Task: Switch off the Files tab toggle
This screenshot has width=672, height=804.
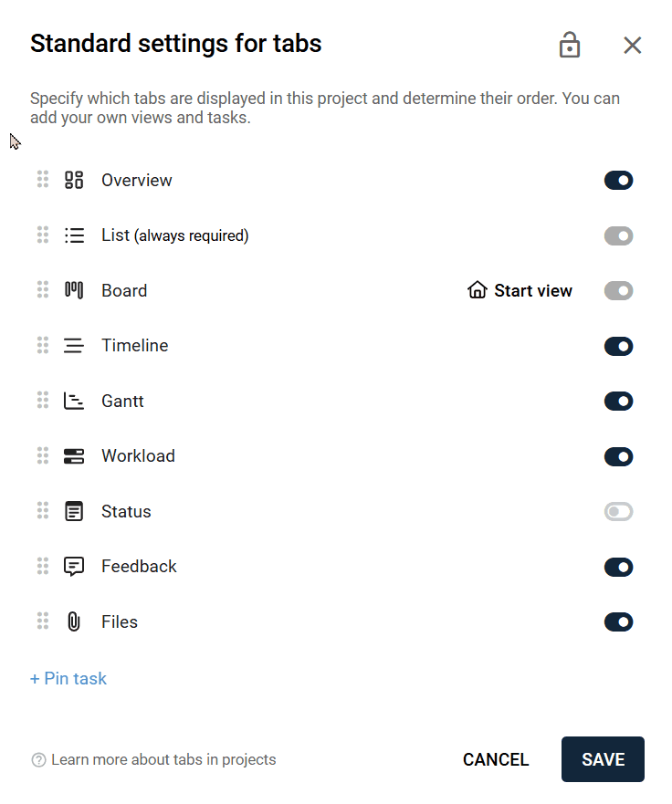Action: [x=618, y=622]
